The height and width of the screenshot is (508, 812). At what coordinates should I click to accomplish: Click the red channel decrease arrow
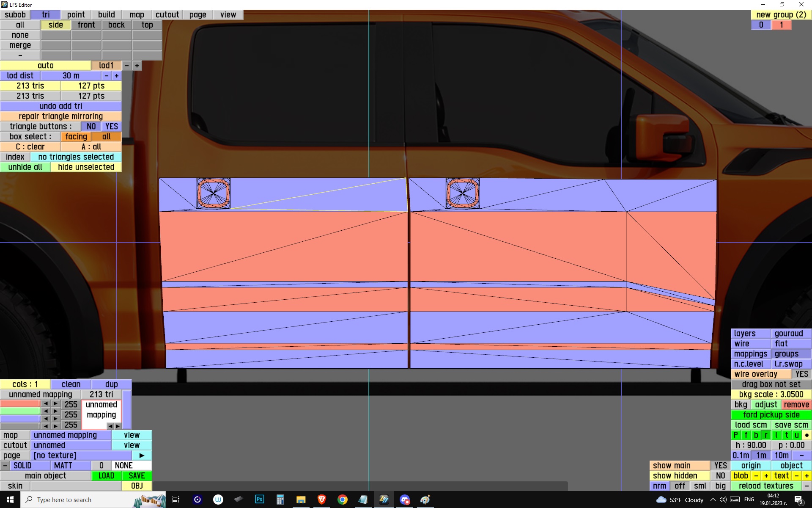tap(46, 404)
